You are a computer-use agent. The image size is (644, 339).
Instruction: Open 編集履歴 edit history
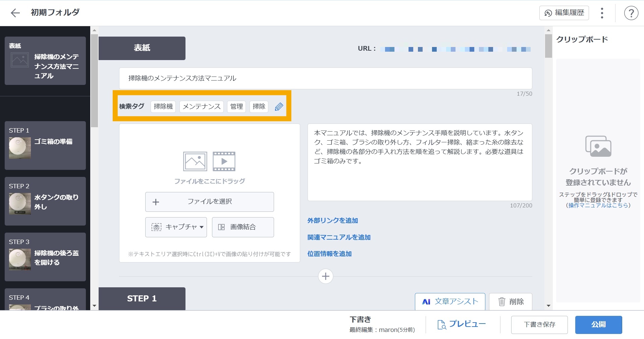(x=564, y=13)
